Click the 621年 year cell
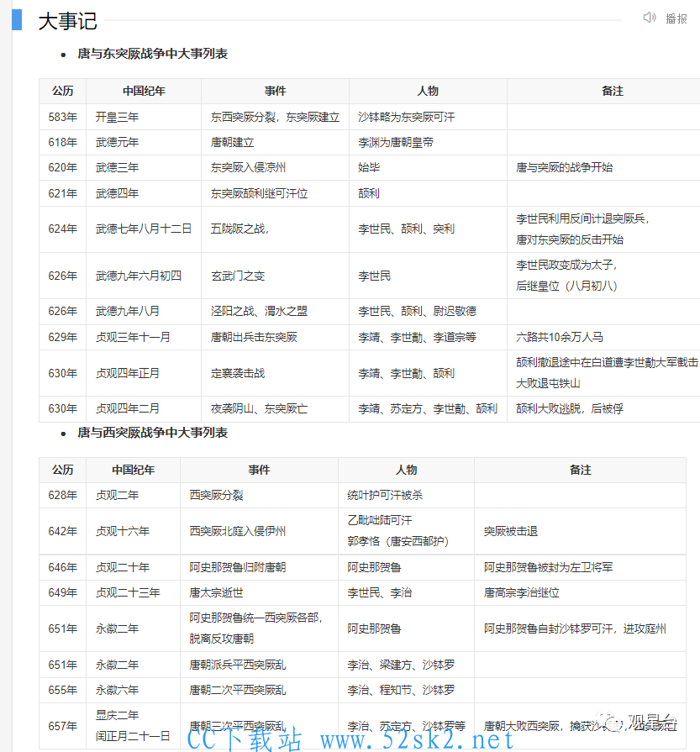The image size is (700, 752). tap(63, 193)
